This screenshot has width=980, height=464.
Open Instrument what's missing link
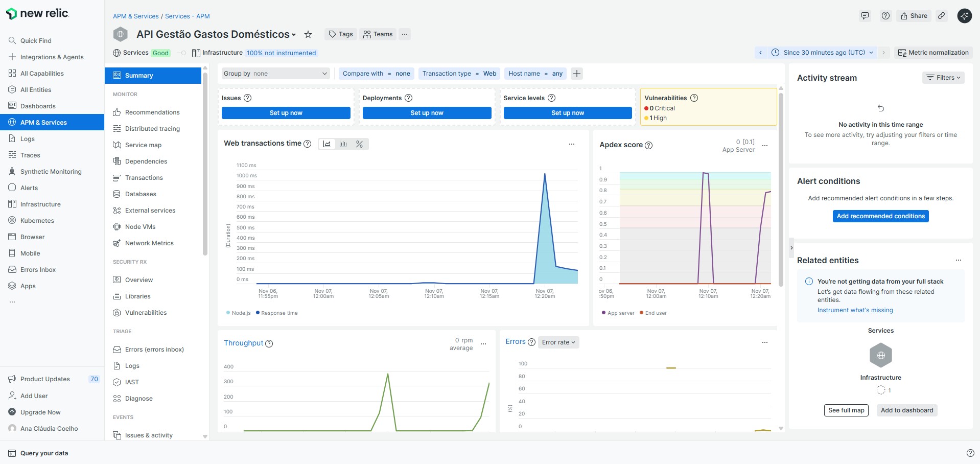pyautogui.click(x=855, y=310)
